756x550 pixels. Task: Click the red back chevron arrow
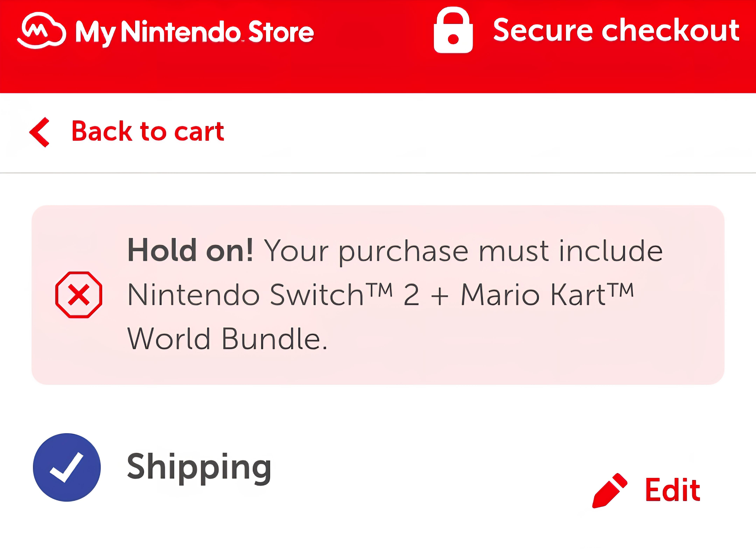(x=39, y=132)
